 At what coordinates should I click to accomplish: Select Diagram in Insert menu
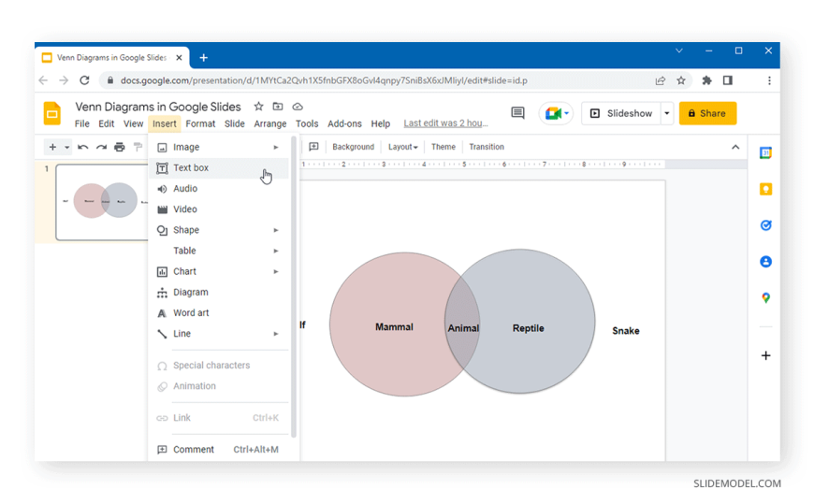(219, 293)
